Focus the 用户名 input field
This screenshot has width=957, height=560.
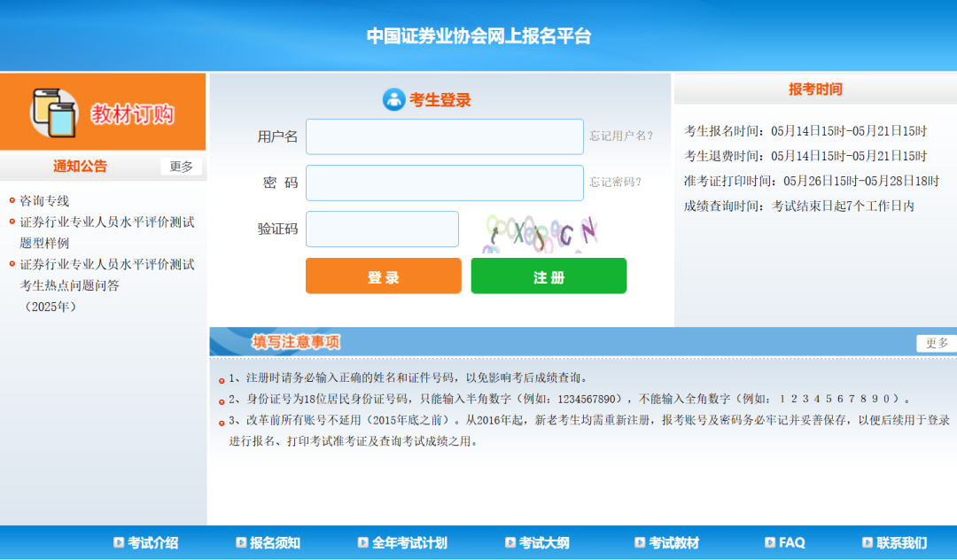click(x=444, y=136)
